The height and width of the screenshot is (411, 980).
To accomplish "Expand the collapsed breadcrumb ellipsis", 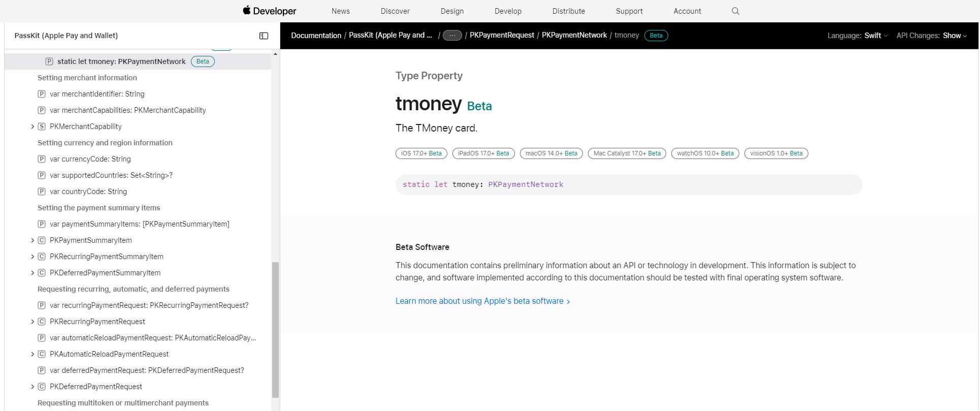I will [x=452, y=36].
